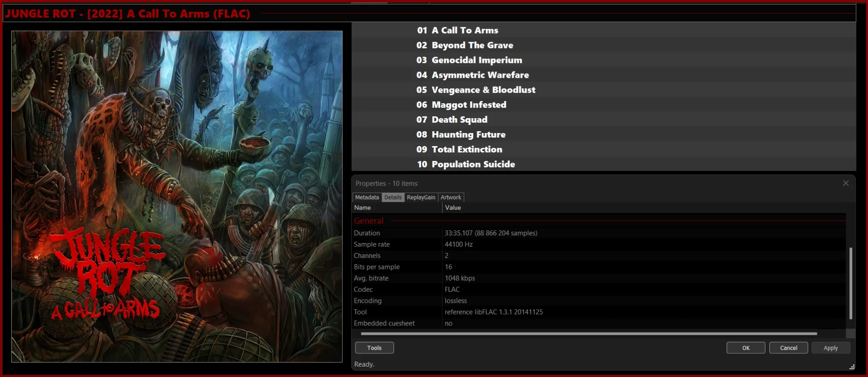Viewport: 868px width, 377px height.
Task: Close the Properties panel with the X icon
Action: click(x=845, y=183)
